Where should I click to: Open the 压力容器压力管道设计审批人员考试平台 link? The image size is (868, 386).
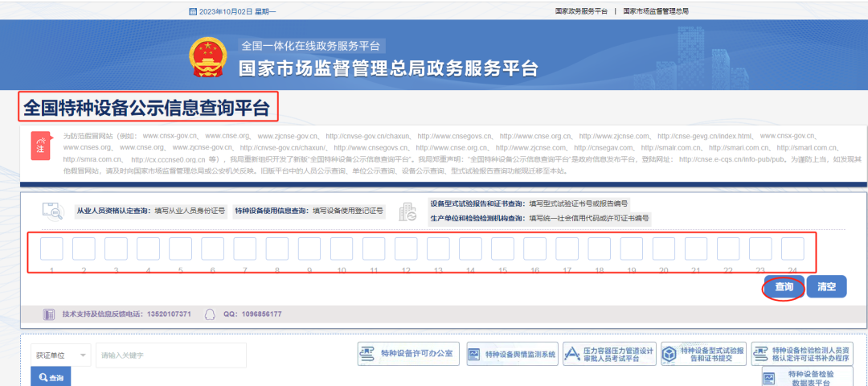[x=610, y=355]
